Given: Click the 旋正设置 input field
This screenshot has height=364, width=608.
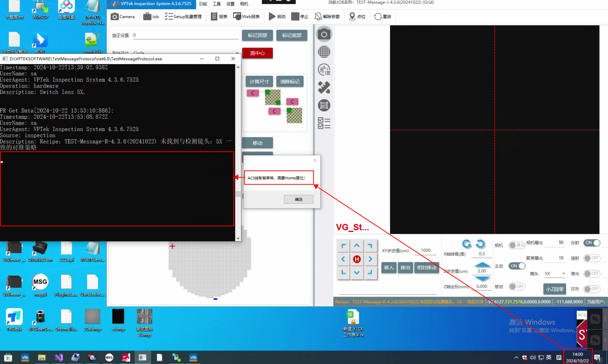Looking at the screenshot, I should 185,35.
